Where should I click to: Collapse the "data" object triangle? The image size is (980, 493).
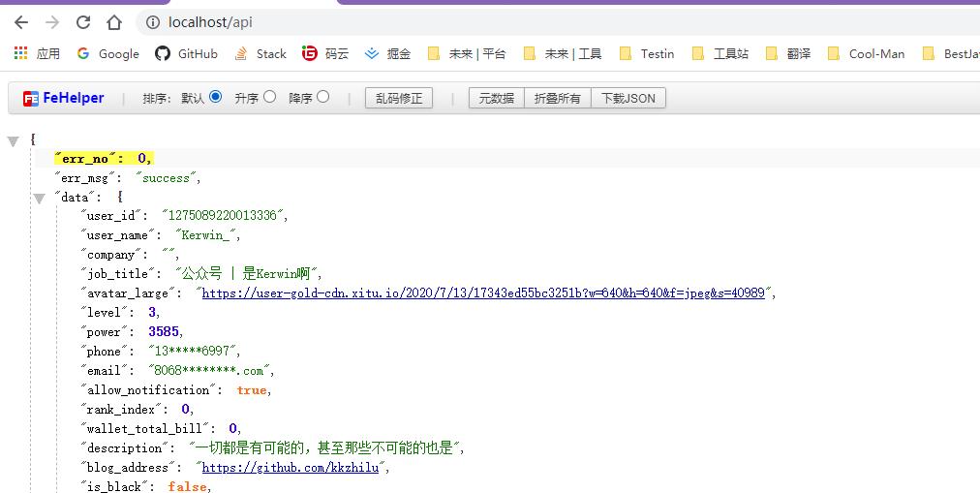click(39, 199)
